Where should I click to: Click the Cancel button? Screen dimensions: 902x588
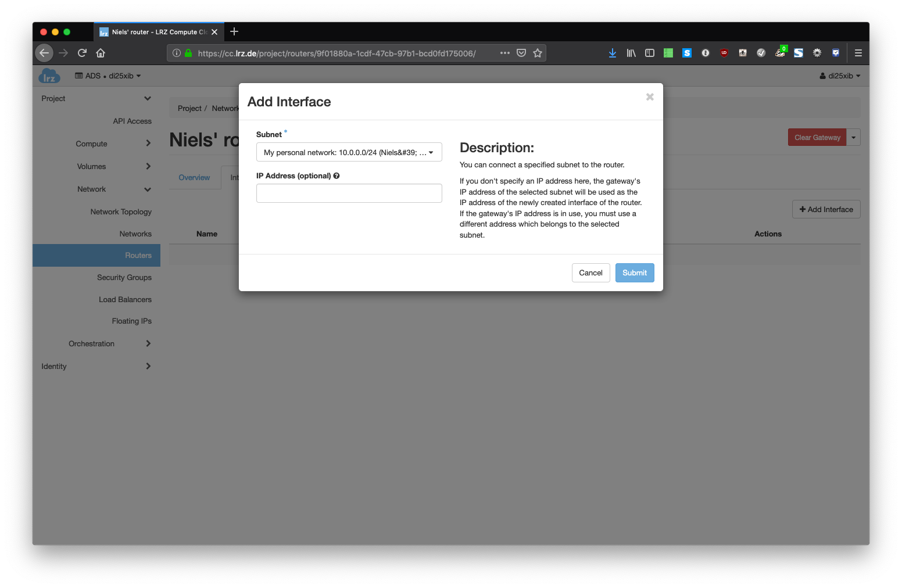590,273
